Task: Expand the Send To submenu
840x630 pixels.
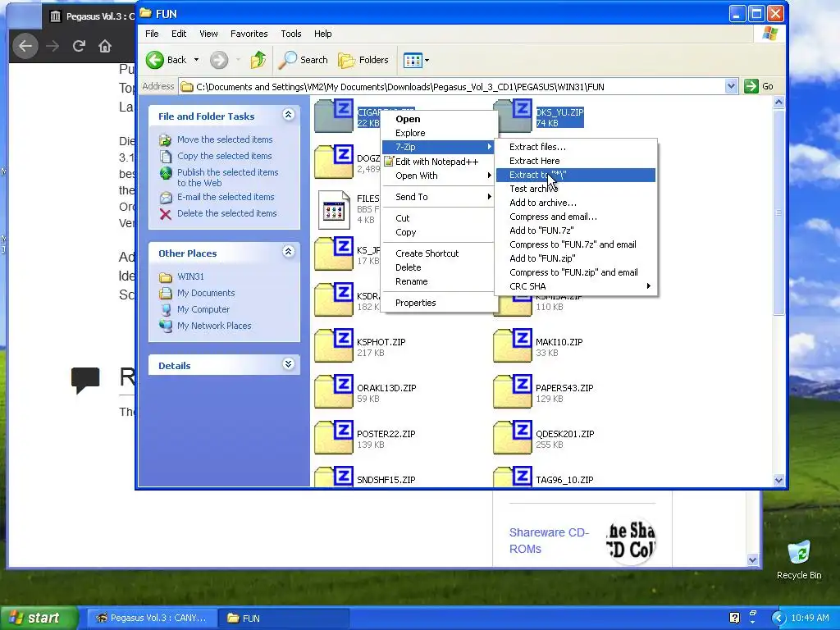Action: [x=438, y=197]
